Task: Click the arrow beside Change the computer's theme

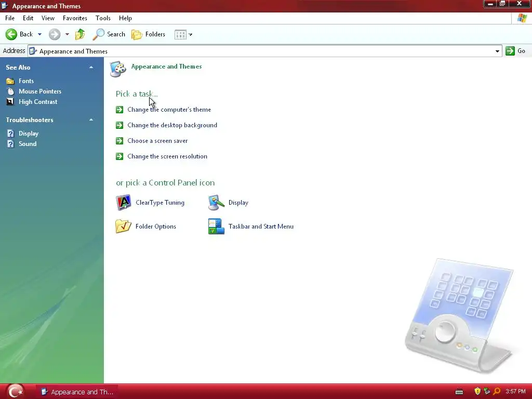Action: [119, 110]
